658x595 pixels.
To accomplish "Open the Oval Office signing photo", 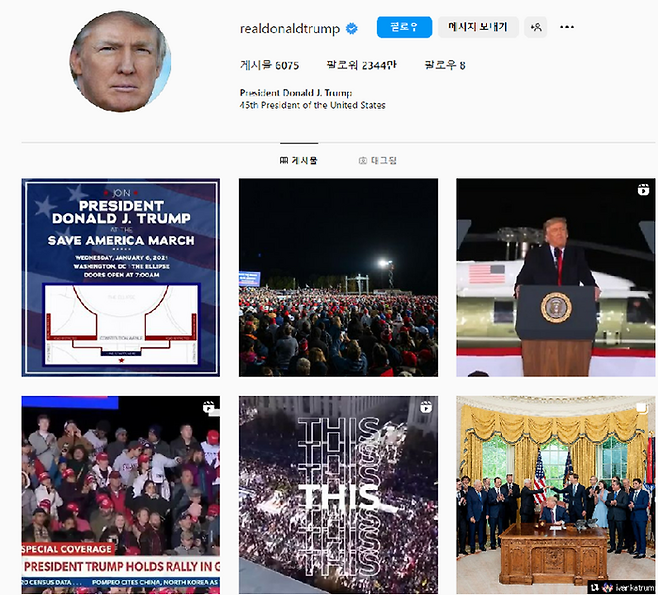I will coord(556,495).
